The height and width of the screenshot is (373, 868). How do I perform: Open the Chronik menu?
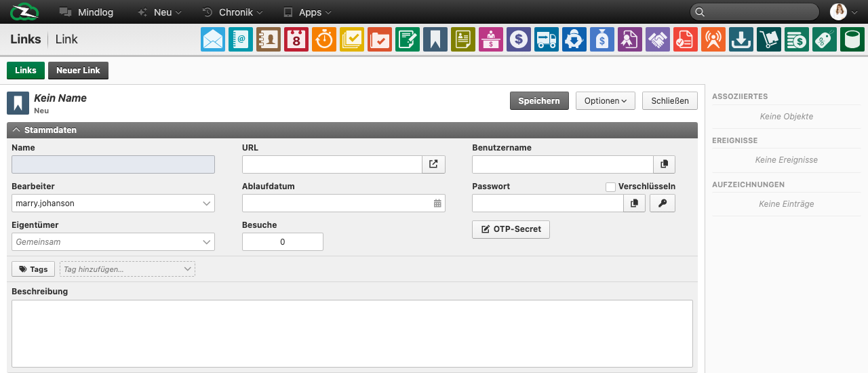click(233, 12)
